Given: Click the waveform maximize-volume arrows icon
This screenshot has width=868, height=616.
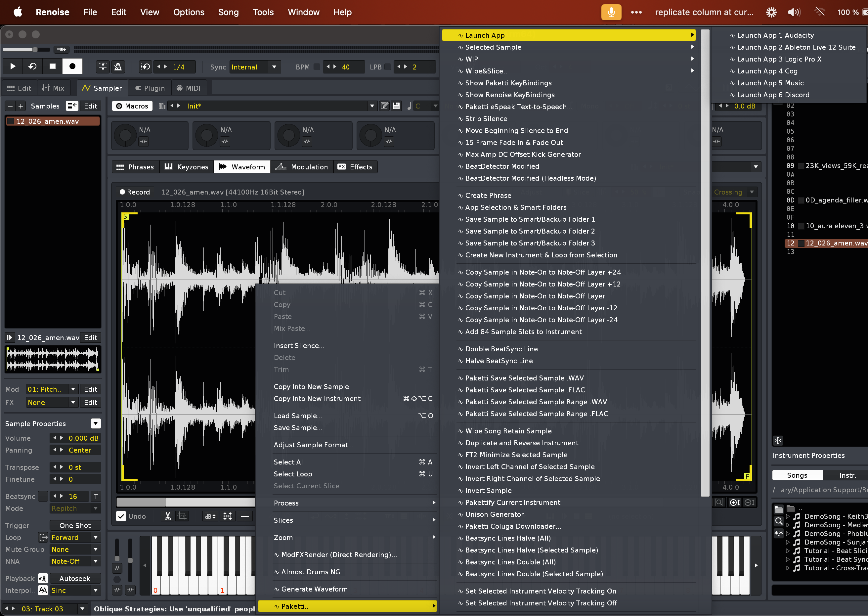Looking at the screenshot, I should point(228,516).
